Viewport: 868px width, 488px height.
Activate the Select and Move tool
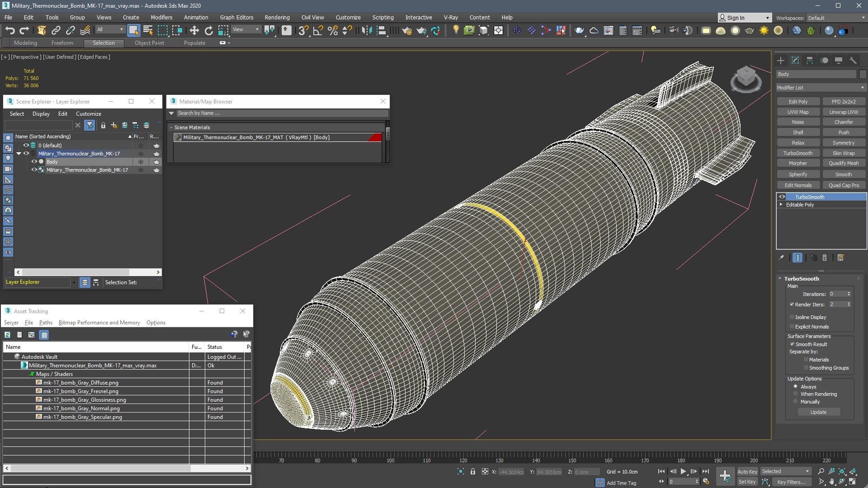tap(194, 30)
